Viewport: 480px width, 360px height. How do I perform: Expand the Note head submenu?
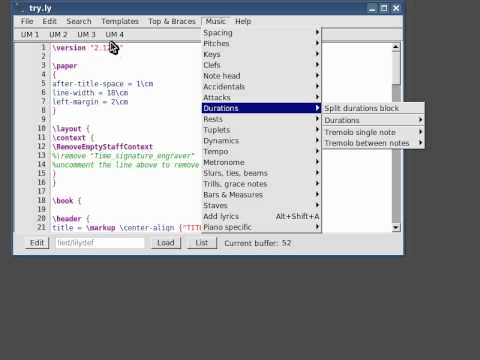(x=261, y=76)
